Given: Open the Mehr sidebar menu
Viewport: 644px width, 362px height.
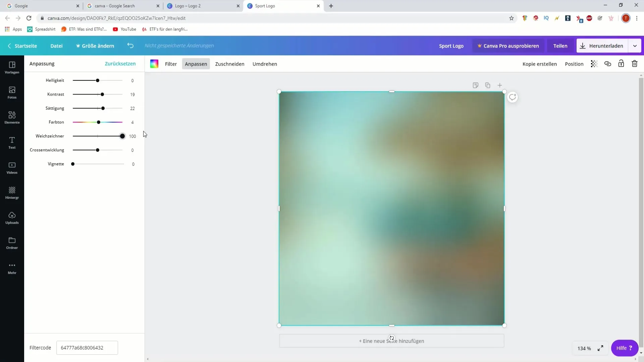Looking at the screenshot, I should point(12,268).
